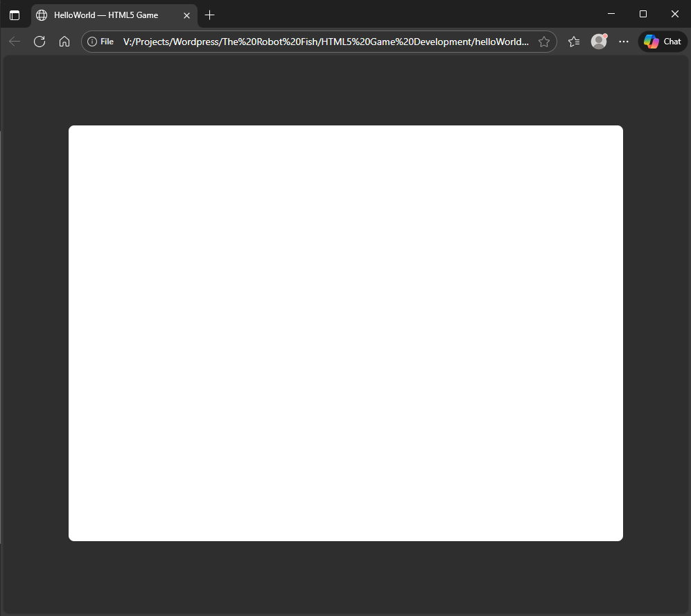This screenshot has height=616, width=691.
Task: Open the browser profile avatar
Action: [599, 42]
